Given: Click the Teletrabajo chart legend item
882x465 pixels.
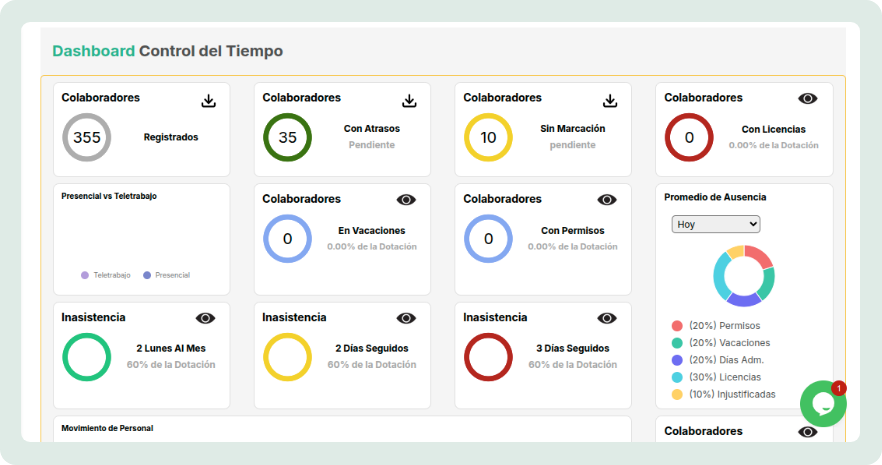Looking at the screenshot, I should (106, 275).
